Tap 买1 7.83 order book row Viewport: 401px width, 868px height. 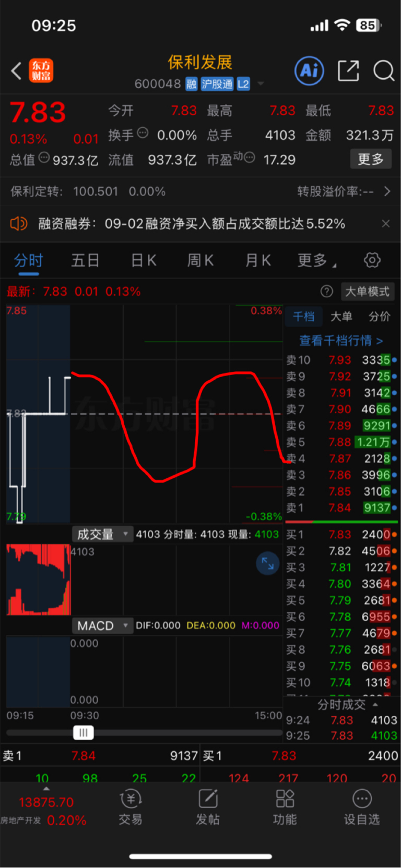tap(341, 534)
